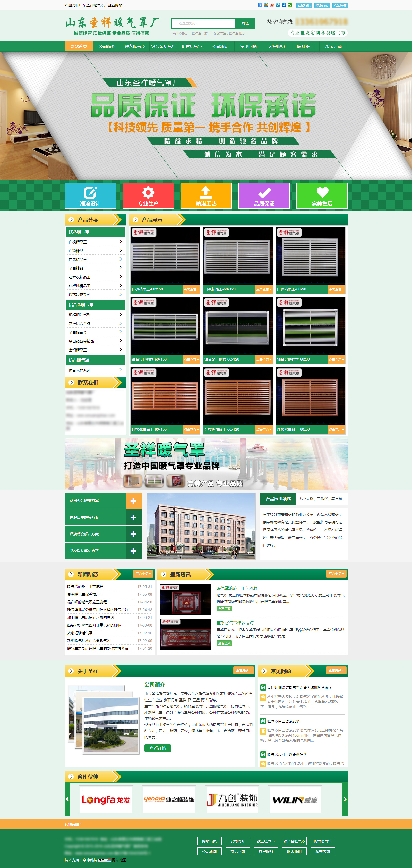Click the 精湛工艺 upload icon tile

[206, 196]
